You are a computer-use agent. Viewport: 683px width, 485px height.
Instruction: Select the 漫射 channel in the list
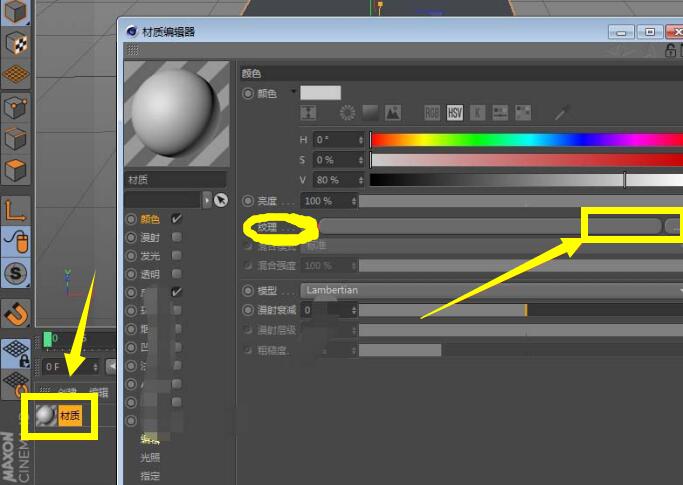pos(150,237)
